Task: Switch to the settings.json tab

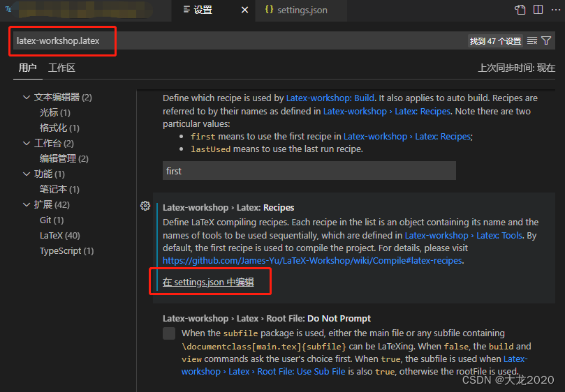Action: pos(301,10)
